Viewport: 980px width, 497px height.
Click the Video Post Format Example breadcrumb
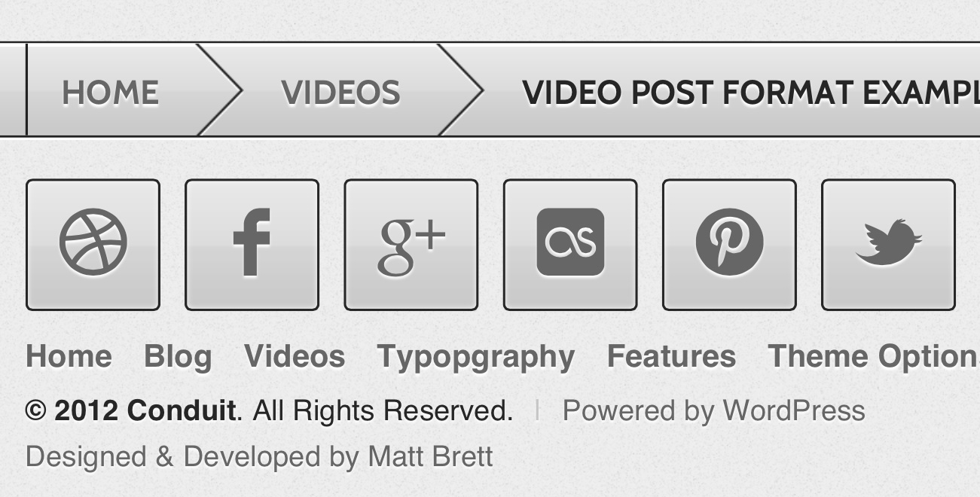750,93
